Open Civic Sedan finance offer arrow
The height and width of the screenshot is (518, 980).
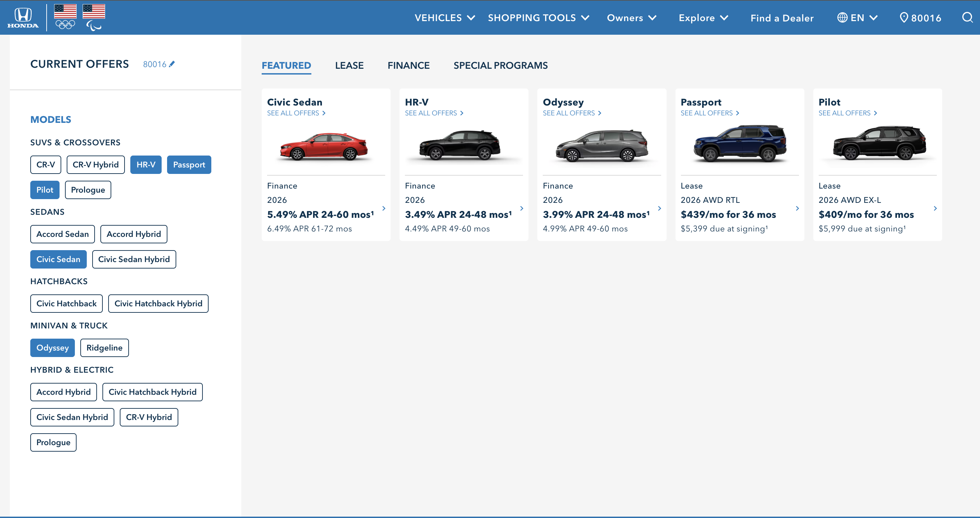point(384,208)
